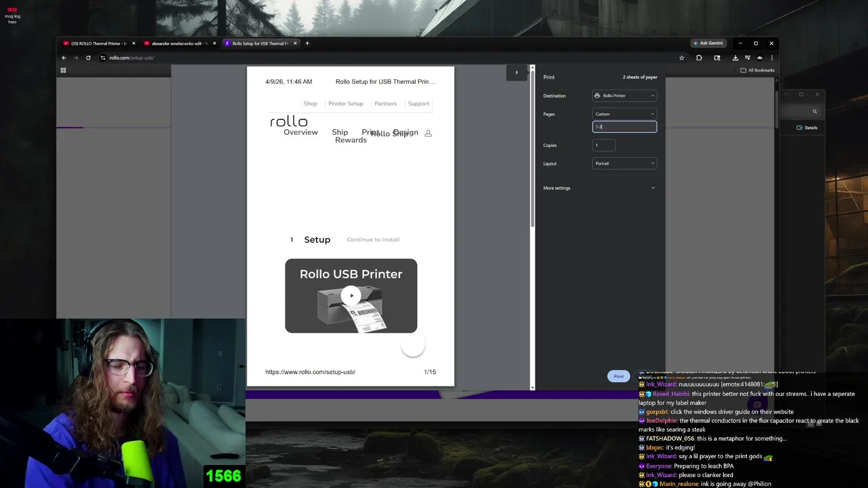Click Continue to Install text
Image resolution: width=868 pixels, height=488 pixels.
(x=373, y=239)
